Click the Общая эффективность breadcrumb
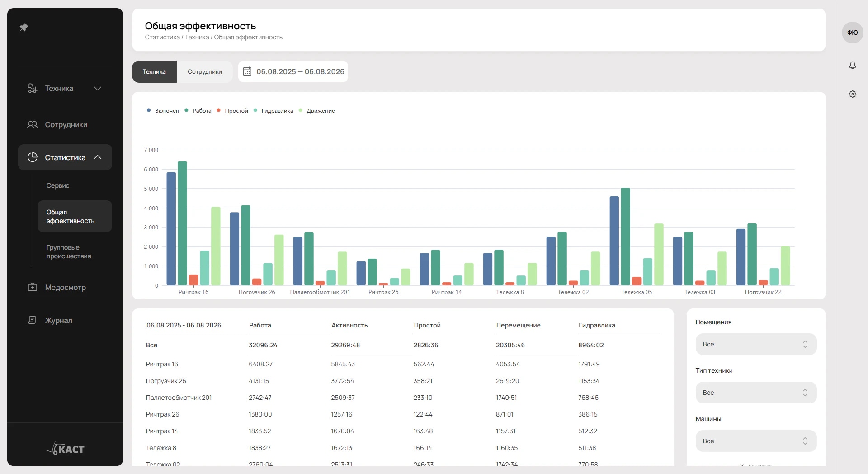 (248, 37)
